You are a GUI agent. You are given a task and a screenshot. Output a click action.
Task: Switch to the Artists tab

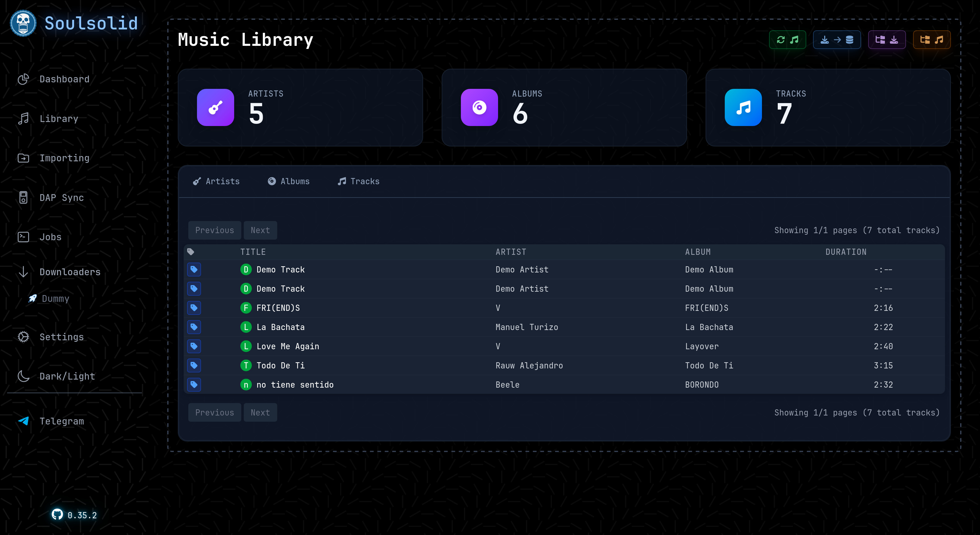(216, 181)
